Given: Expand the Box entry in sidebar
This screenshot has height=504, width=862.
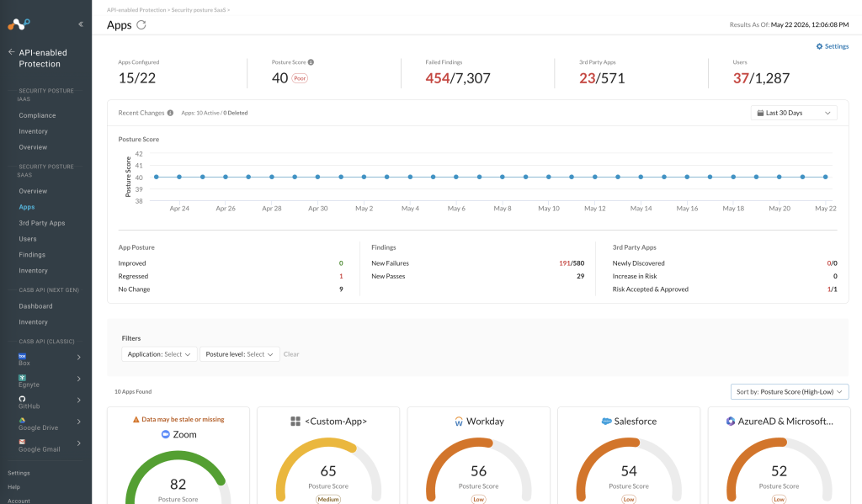Looking at the screenshot, I should pos(78,358).
